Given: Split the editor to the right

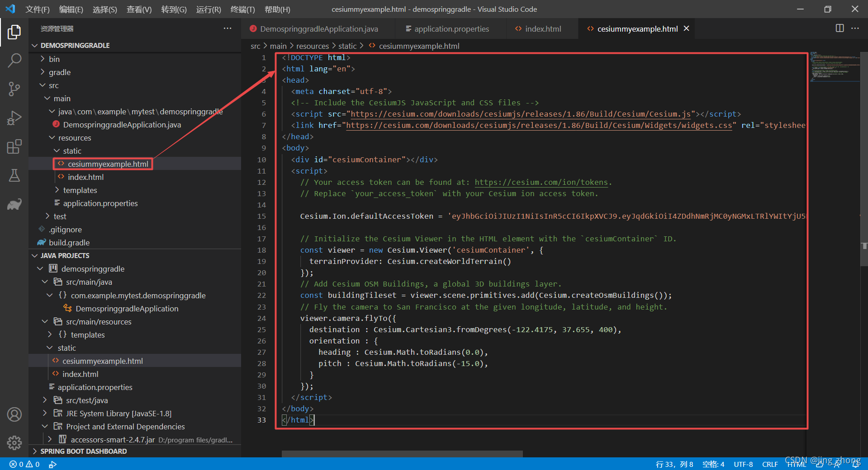Looking at the screenshot, I should coord(840,28).
